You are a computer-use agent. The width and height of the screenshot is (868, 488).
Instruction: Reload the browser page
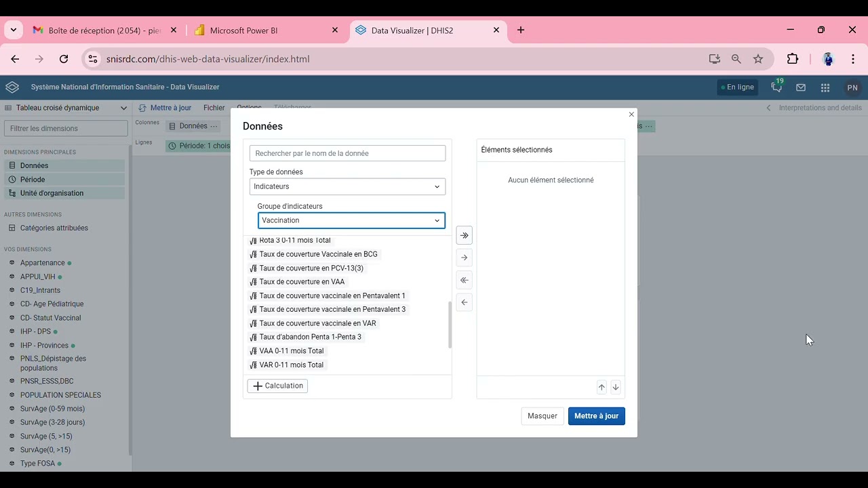point(64,59)
